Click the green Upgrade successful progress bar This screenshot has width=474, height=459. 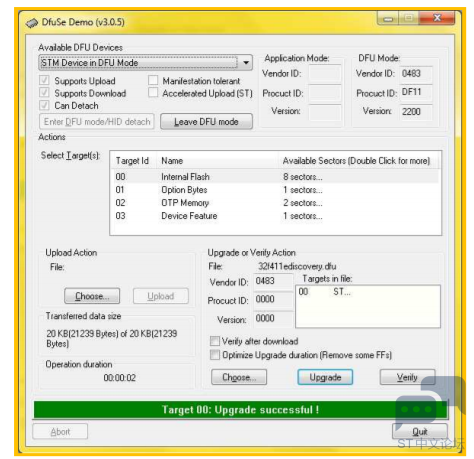click(240, 410)
